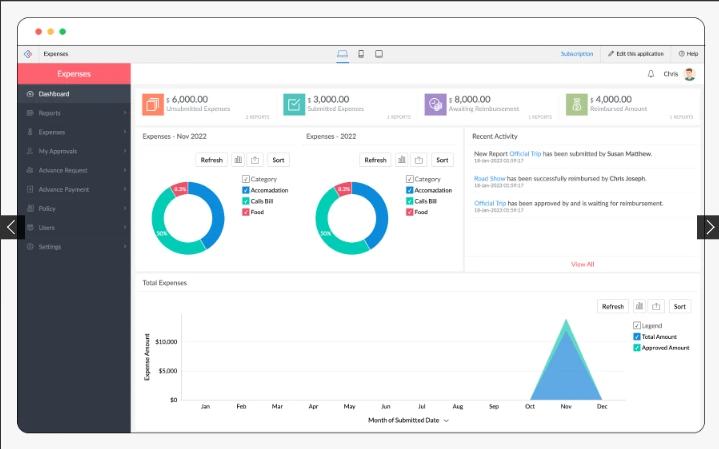Click the Unsubmitted Expenses orange icon
719x449 pixels.
pyautogui.click(x=153, y=105)
